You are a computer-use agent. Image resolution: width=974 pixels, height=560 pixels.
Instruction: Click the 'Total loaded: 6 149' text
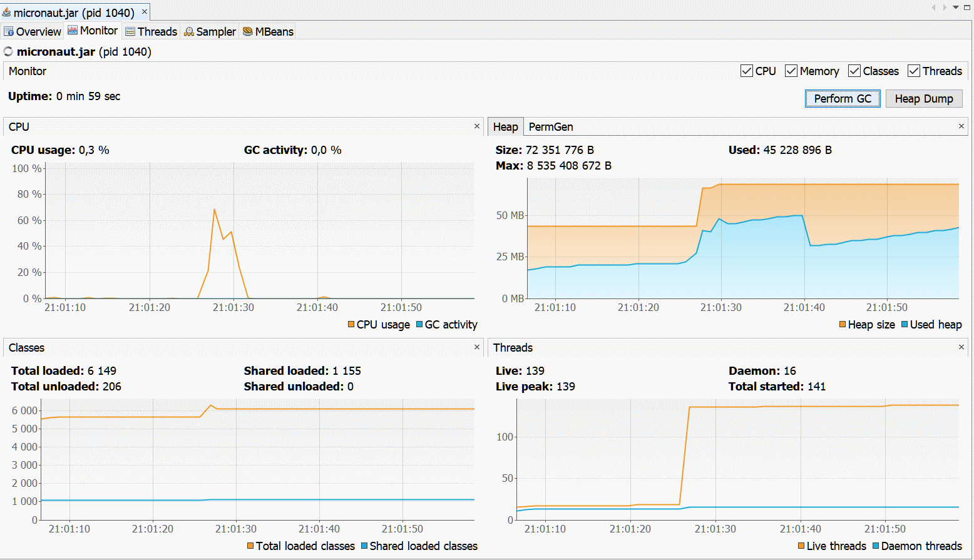click(64, 371)
